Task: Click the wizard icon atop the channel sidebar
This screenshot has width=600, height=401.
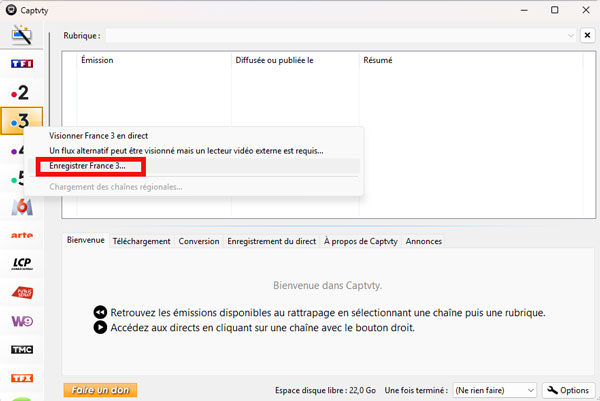Action: 21,36
